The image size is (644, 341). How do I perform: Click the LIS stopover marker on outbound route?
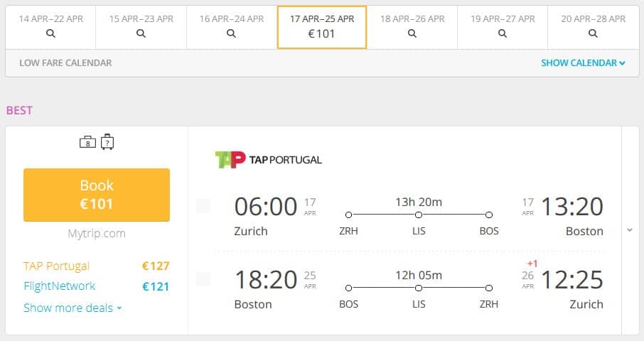419,215
